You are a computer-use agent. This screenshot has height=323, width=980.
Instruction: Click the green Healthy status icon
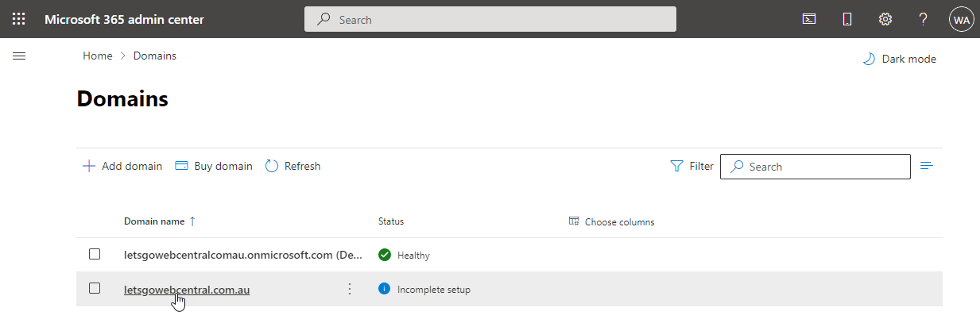tap(385, 255)
